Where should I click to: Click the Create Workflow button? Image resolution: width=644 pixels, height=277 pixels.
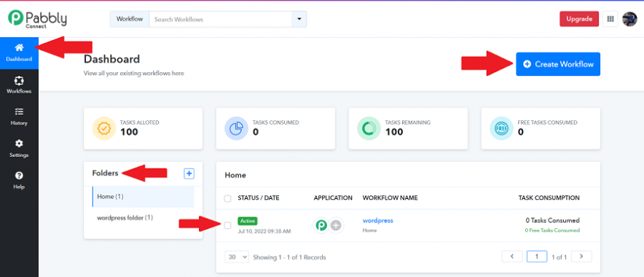pyautogui.click(x=558, y=64)
